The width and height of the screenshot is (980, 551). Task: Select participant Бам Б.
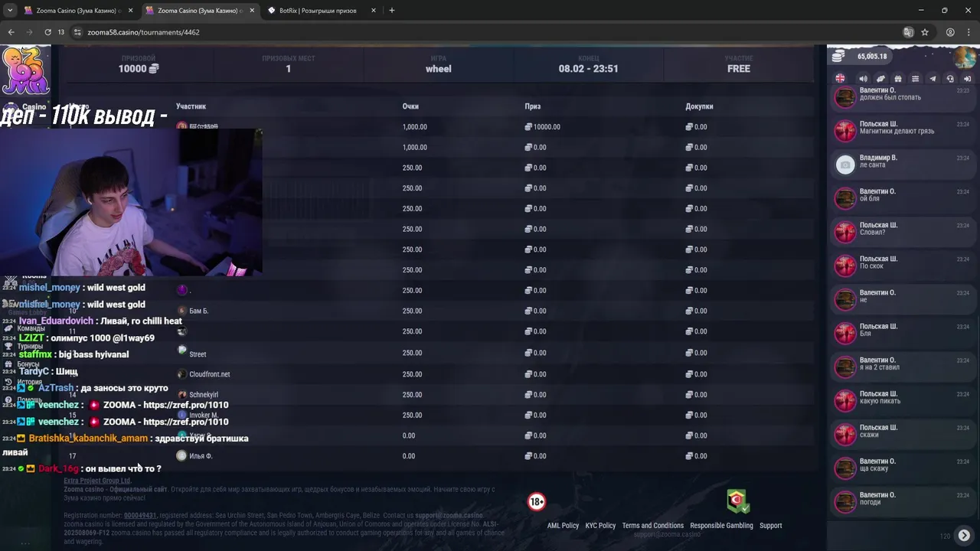pos(199,311)
